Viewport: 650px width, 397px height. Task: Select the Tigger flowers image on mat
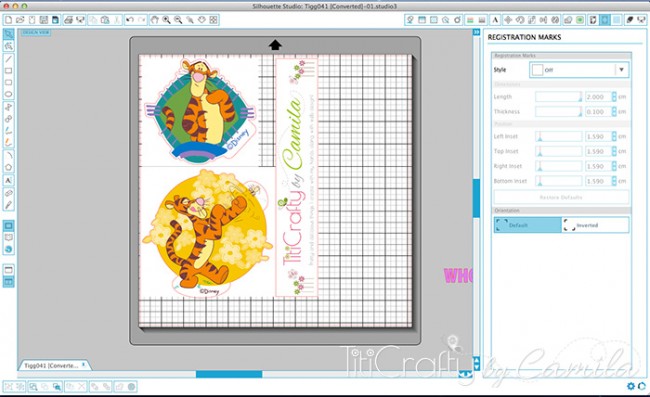pyautogui.click(x=207, y=232)
